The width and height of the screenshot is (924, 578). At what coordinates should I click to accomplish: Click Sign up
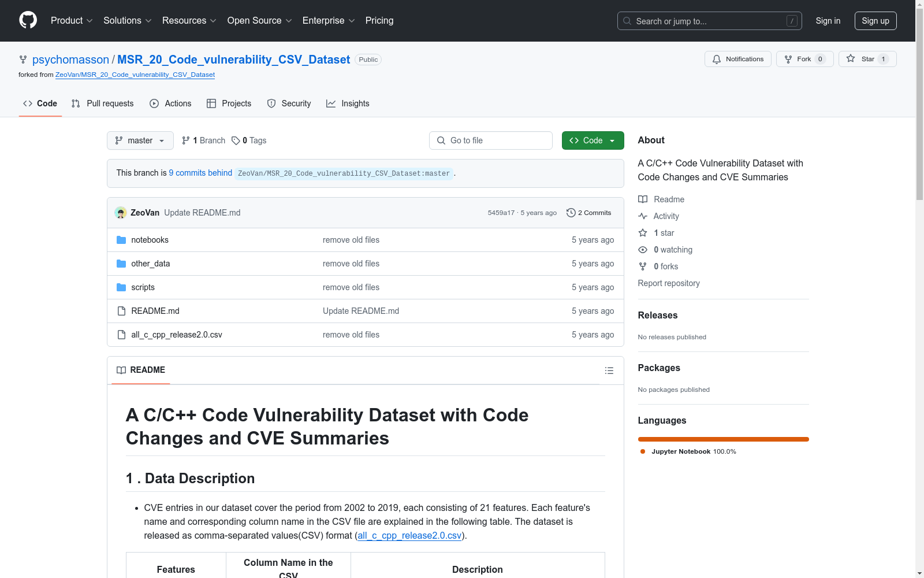point(875,20)
